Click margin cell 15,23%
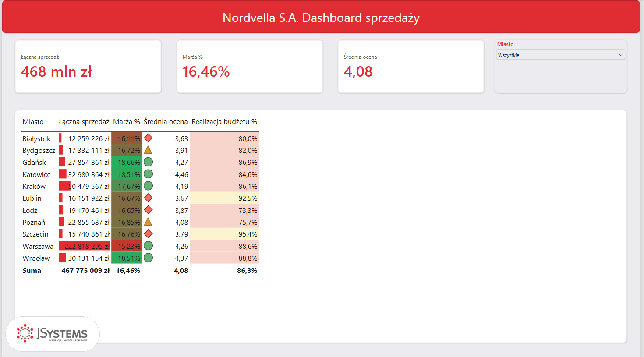This screenshot has height=357, width=644. (127, 246)
